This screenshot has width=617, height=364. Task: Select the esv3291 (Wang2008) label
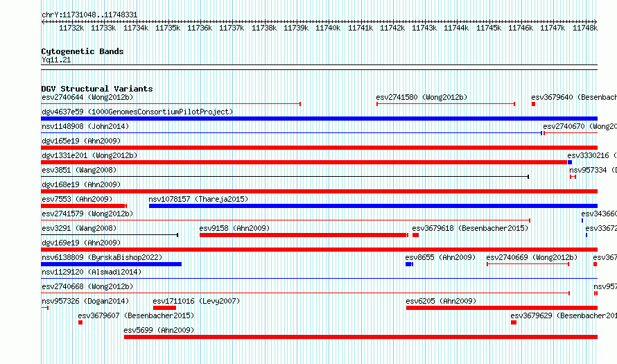[x=79, y=228]
